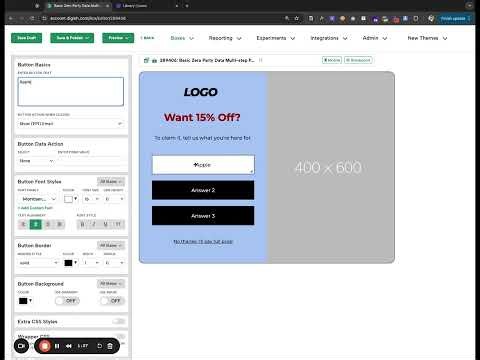The height and width of the screenshot is (360, 480).
Task: Click the Save Draft button
Action: [x=26, y=38]
